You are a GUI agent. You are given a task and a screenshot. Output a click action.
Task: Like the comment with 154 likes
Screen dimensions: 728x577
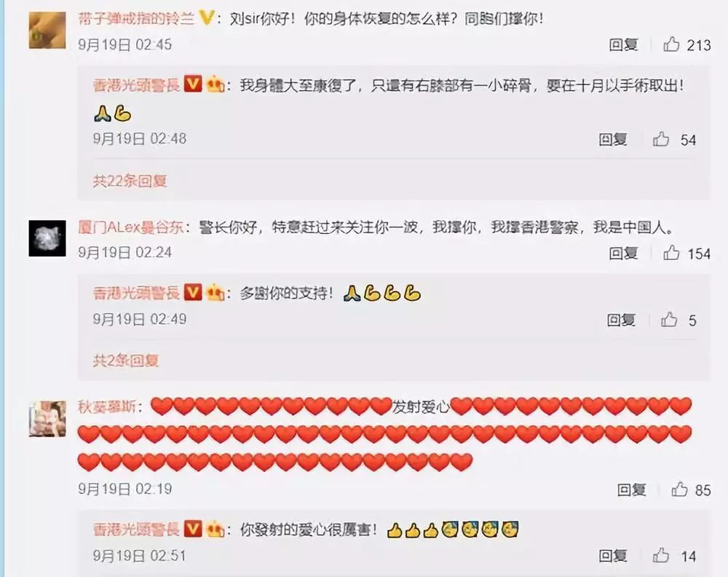671,253
